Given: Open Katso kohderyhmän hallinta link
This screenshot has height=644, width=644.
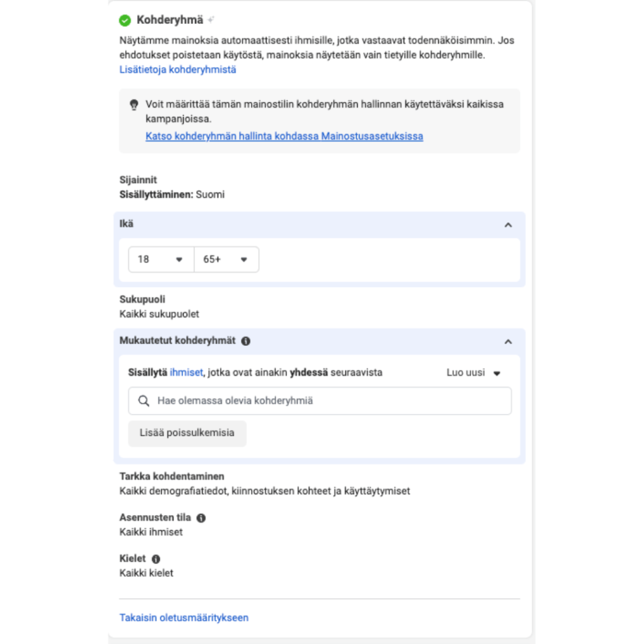Looking at the screenshot, I should 284,136.
